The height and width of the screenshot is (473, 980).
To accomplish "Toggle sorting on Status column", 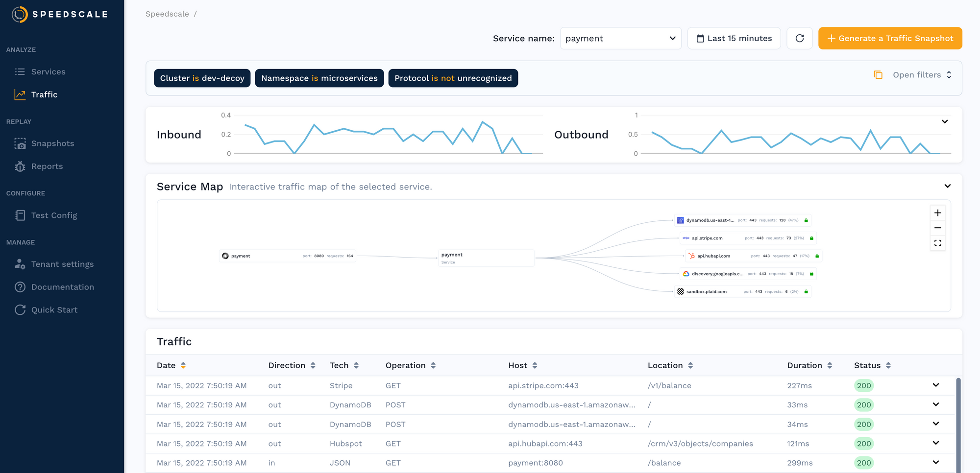I will [888, 365].
